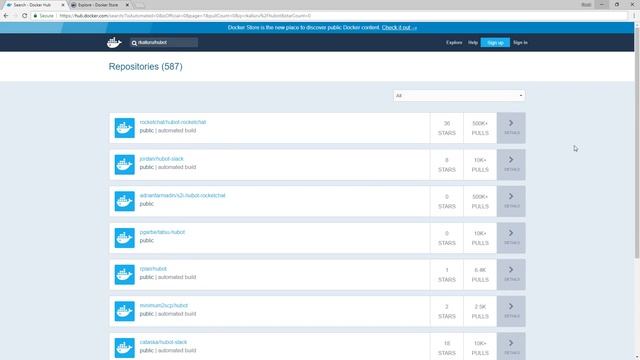
Task: Open the hubot-rocketchat link in the third row
Action: click(182, 196)
